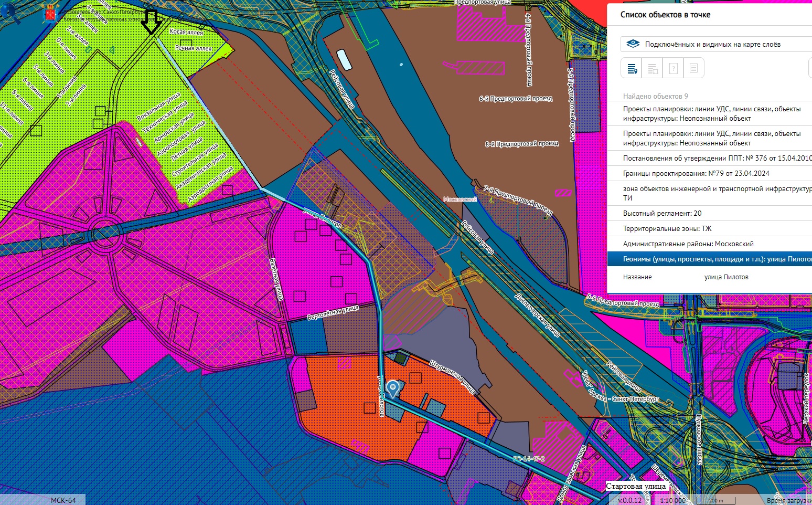This screenshot has width=812, height=505.
Task: Click the МСК-64 coordinate system label
Action: tap(63, 500)
